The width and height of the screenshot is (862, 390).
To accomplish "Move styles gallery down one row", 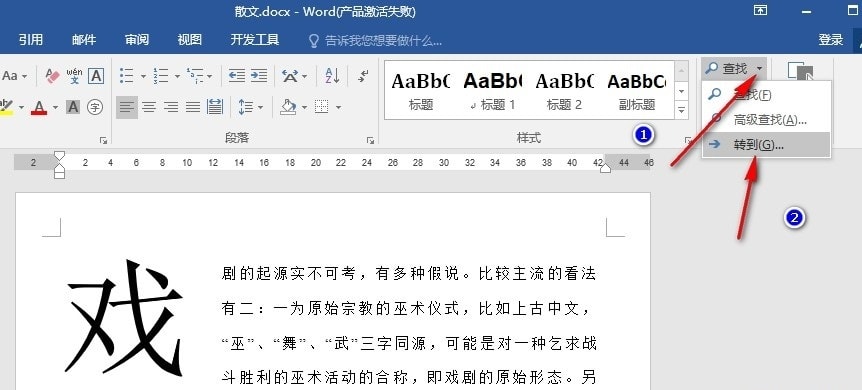I will 681,91.
